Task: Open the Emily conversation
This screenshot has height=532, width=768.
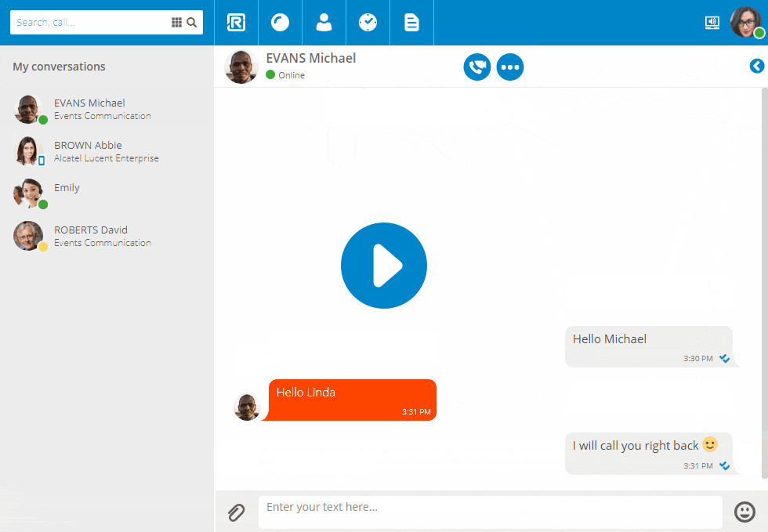Action: click(x=107, y=194)
